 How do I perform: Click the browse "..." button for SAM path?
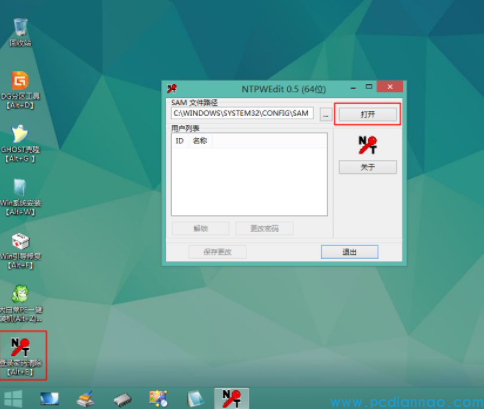pos(326,115)
